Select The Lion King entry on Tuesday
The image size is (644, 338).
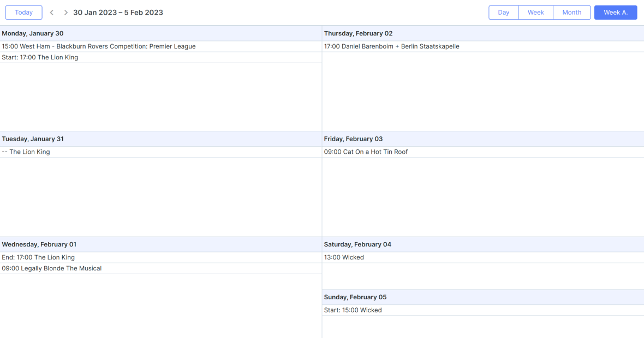click(27, 152)
